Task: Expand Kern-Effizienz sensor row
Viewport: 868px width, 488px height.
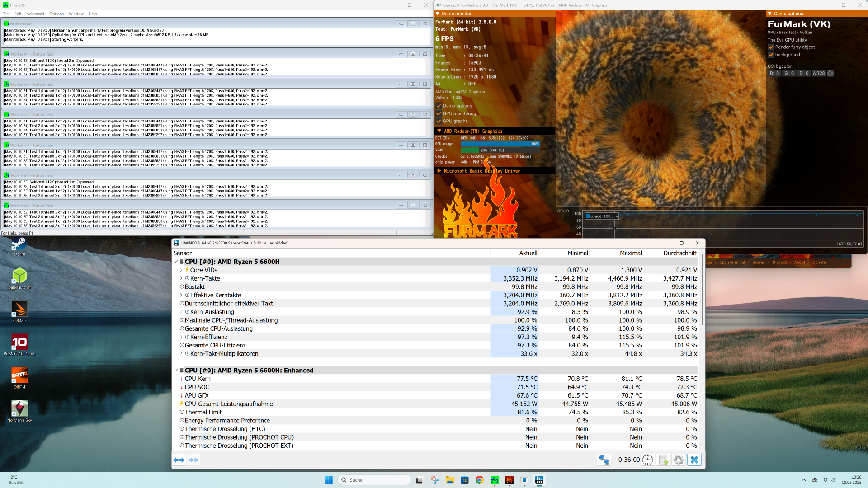Action: click(x=181, y=337)
